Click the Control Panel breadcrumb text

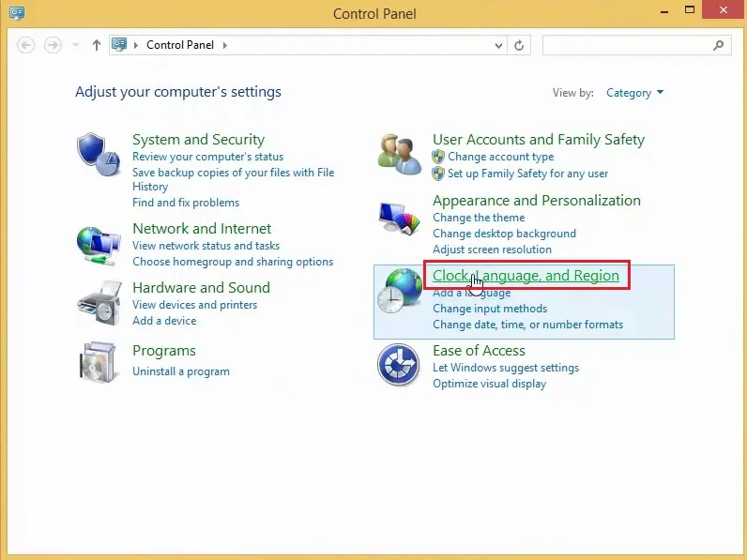pyautogui.click(x=180, y=45)
